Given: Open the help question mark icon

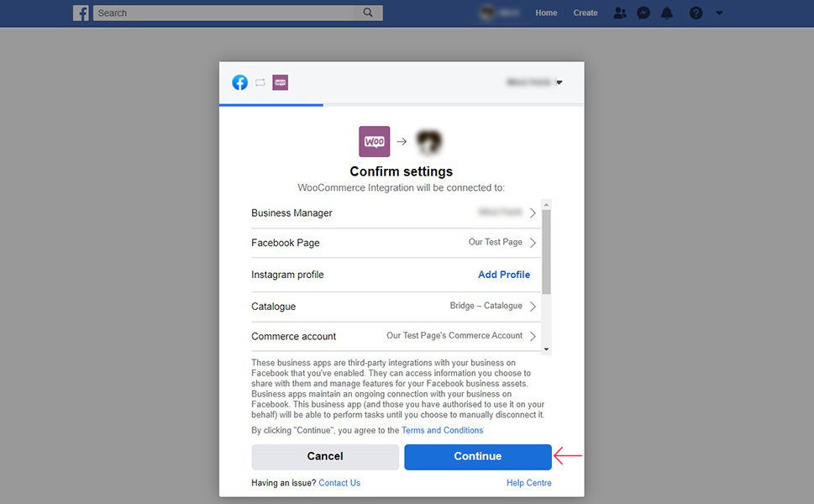Looking at the screenshot, I should pyautogui.click(x=696, y=13).
